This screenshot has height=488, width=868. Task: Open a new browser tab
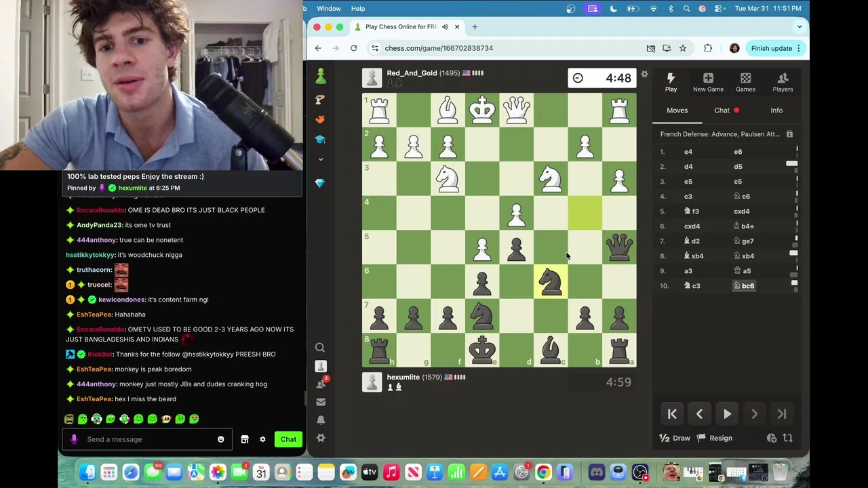click(x=475, y=27)
